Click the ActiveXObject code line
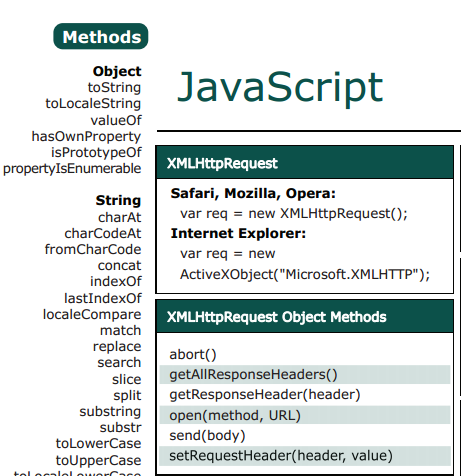The height and width of the screenshot is (476, 461). tap(305, 275)
